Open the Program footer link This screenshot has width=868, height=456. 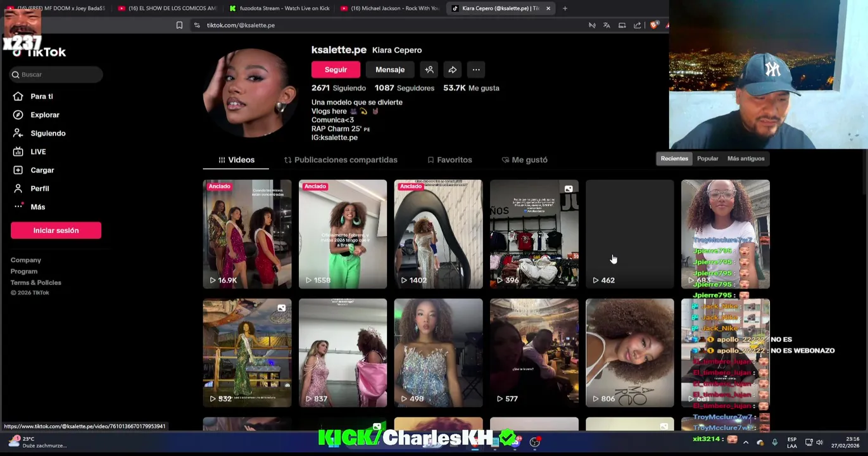click(x=24, y=271)
